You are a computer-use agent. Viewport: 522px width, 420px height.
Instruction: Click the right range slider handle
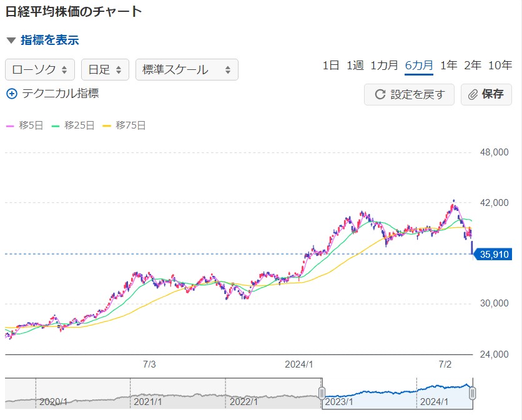[473, 393]
